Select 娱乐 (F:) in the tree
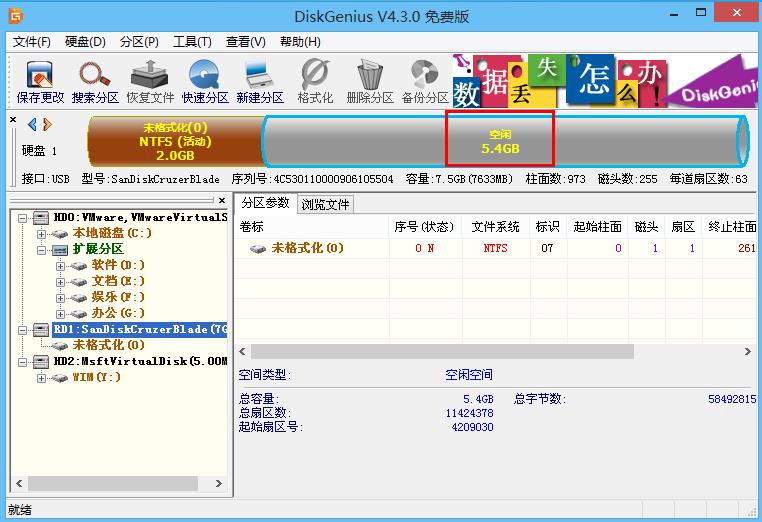The height and width of the screenshot is (522, 762). pyautogui.click(x=118, y=297)
